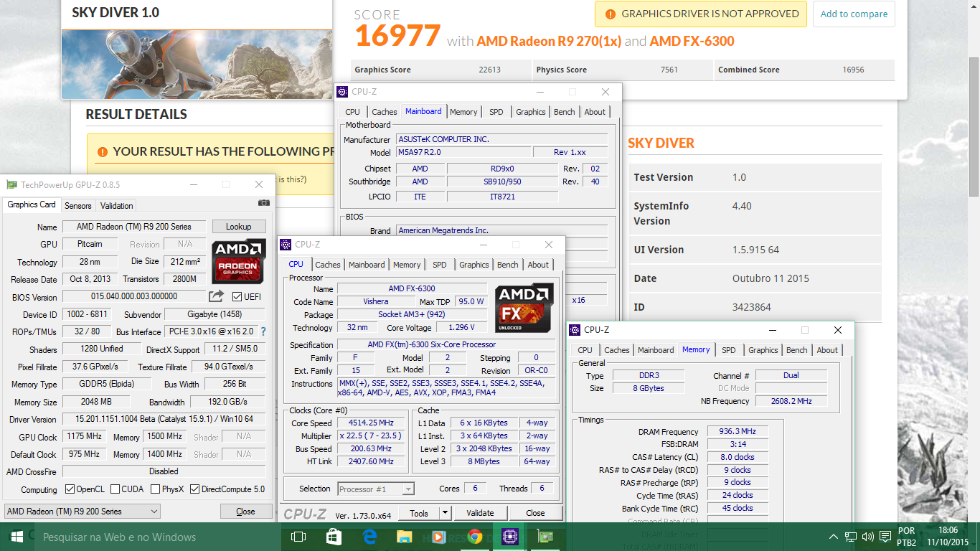Click the GPU-Z screenshot camera icon
The height and width of the screenshot is (551, 980).
tap(264, 204)
